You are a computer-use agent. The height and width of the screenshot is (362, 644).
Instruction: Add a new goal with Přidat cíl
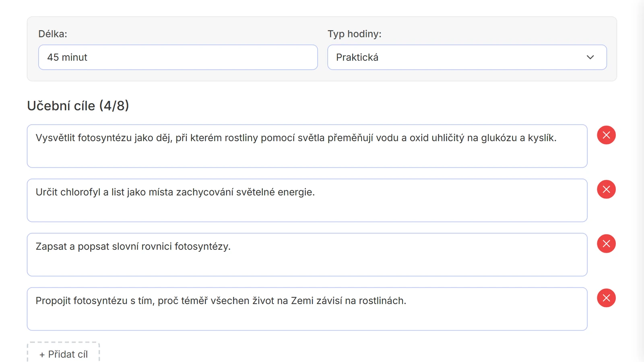(64, 353)
